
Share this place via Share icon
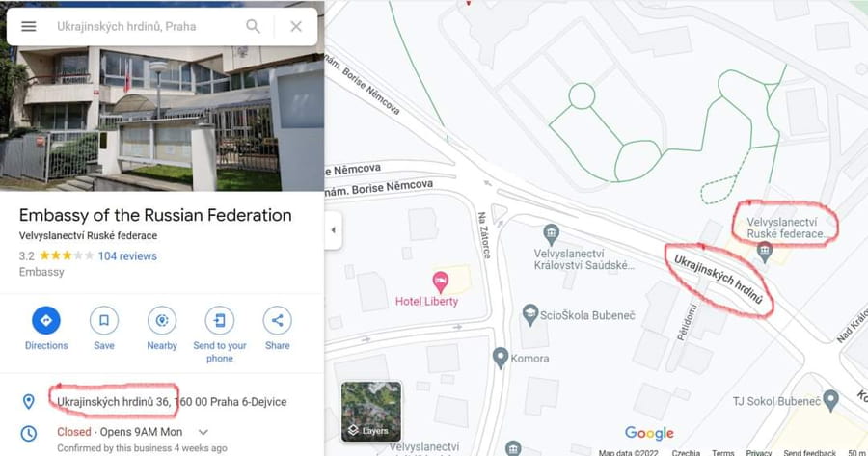[278, 320]
